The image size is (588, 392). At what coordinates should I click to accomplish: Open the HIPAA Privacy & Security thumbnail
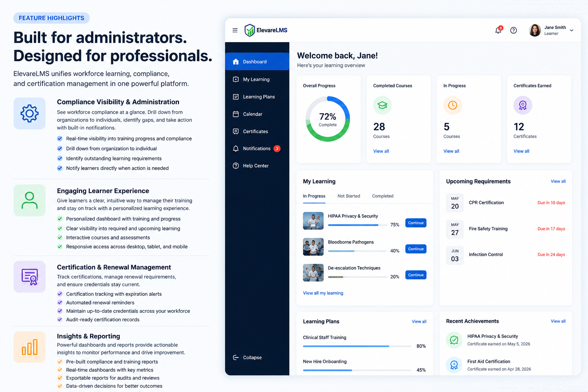pyautogui.click(x=313, y=221)
